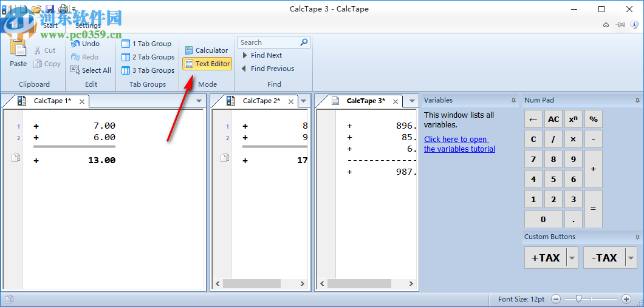Click the equals key on Num Pad
The width and height of the screenshot is (644, 307).
click(x=594, y=209)
